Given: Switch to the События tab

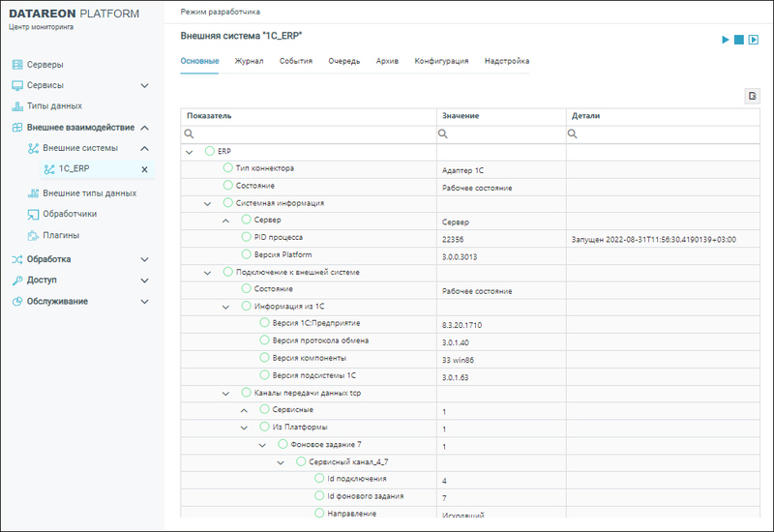Looking at the screenshot, I should (296, 61).
